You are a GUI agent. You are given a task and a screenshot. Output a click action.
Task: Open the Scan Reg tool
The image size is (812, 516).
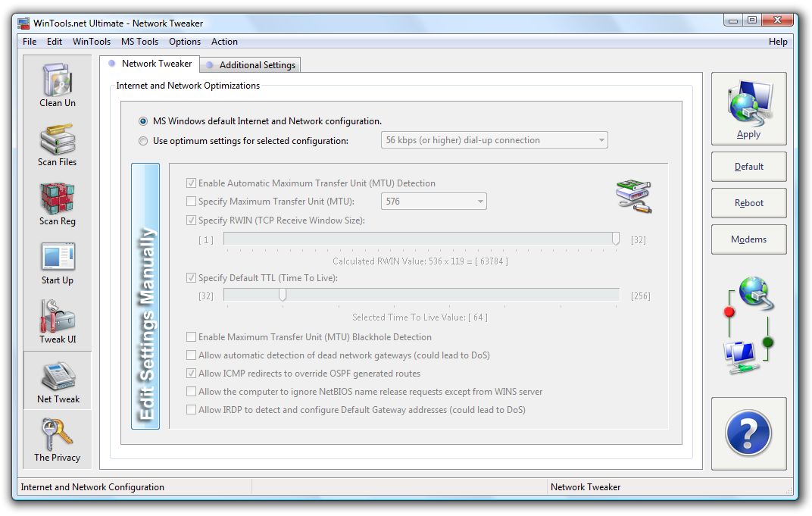point(58,204)
